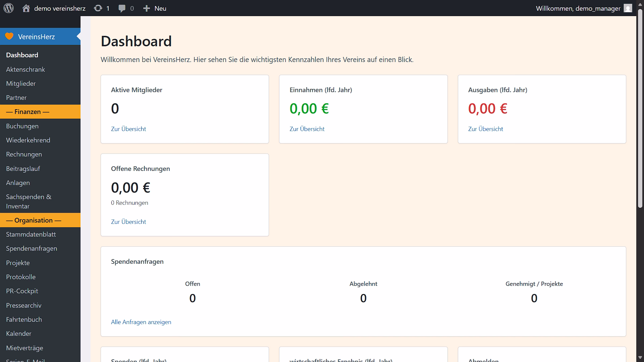Click the WordPress logo in the top toolbar

(8, 8)
